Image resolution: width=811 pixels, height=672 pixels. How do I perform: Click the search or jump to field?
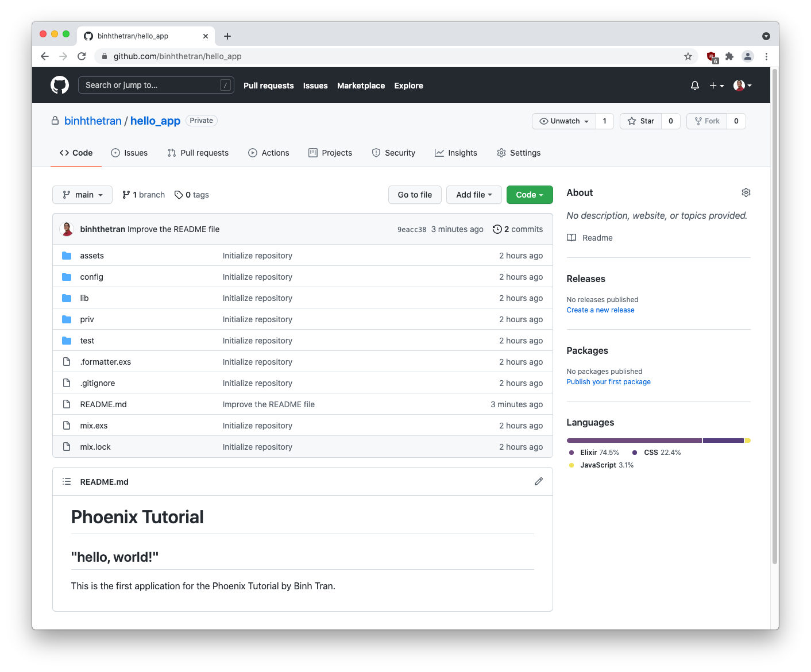156,84
